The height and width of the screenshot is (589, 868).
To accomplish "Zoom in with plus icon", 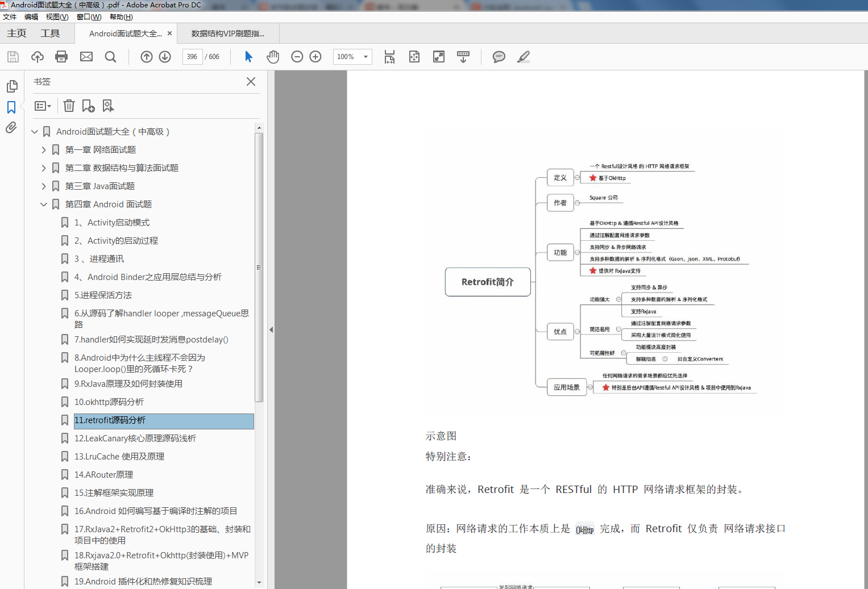I will tap(315, 57).
